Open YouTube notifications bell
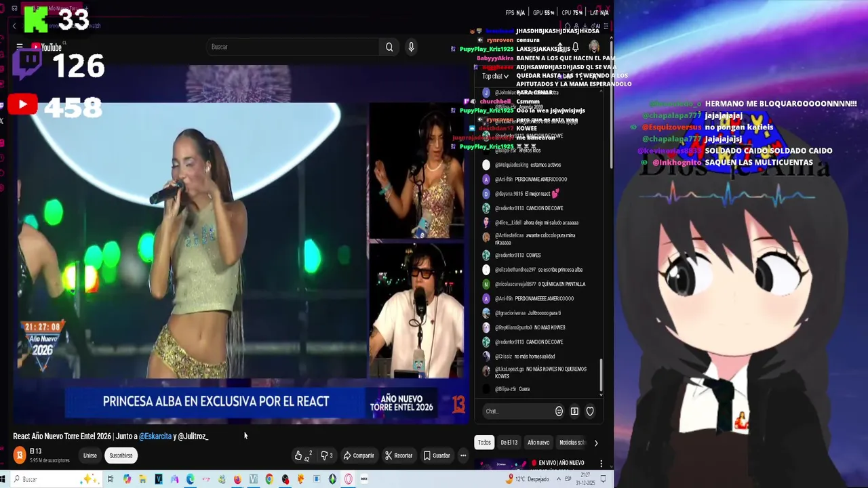868x488 pixels. coord(575,47)
